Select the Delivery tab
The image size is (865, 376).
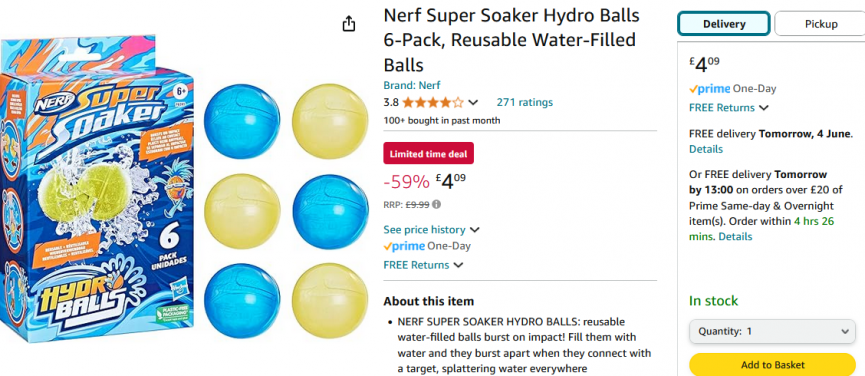click(x=724, y=24)
